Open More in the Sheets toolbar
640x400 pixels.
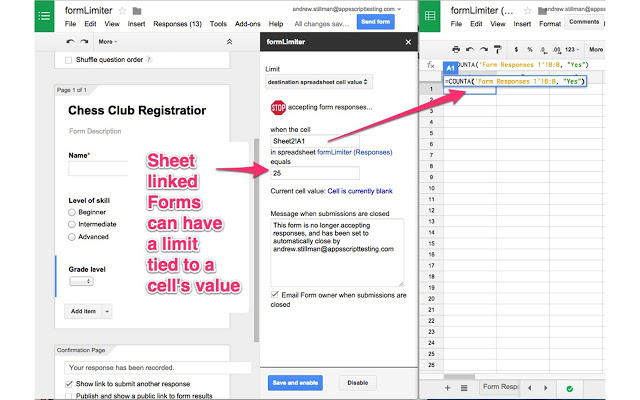[x=596, y=49]
